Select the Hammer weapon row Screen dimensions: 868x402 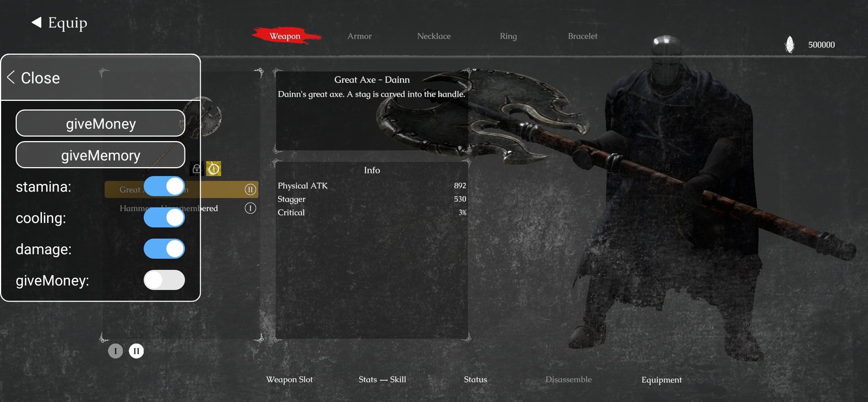[x=181, y=208]
